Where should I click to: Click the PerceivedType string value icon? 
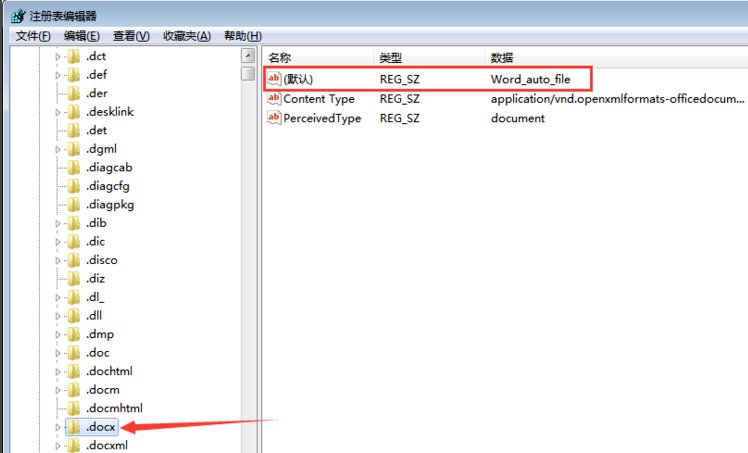pyautogui.click(x=274, y=118)
